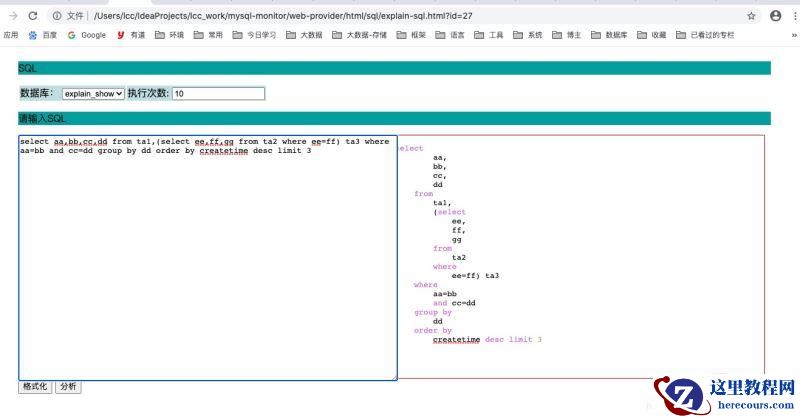Reload the page with the refresh icon
This screenshot has width=800, height=417.
tap(33, 16)
